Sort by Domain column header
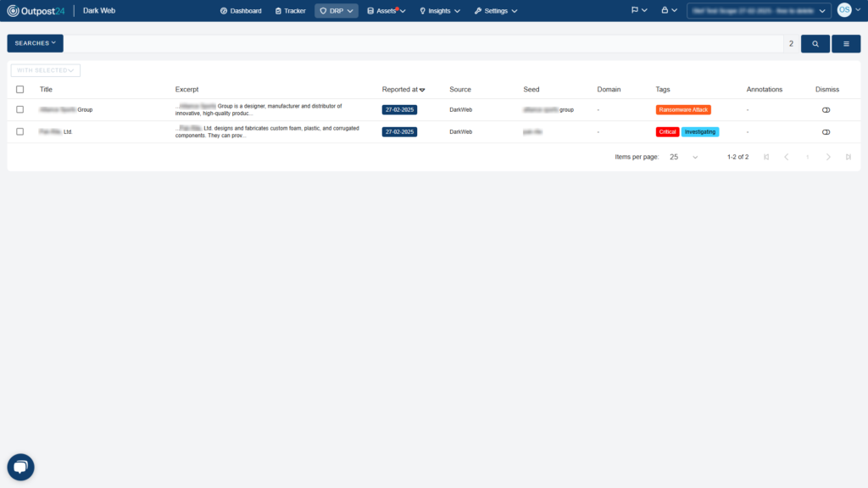 (x=609, y=89)
